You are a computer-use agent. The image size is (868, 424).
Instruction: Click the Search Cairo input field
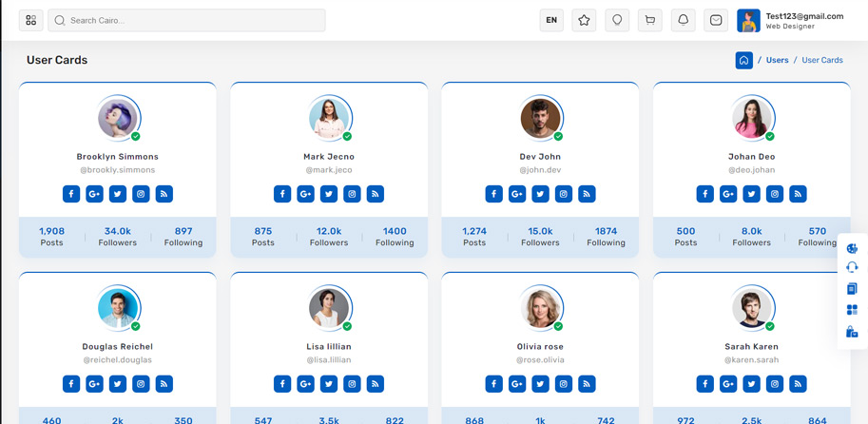(x=186, y=21)
